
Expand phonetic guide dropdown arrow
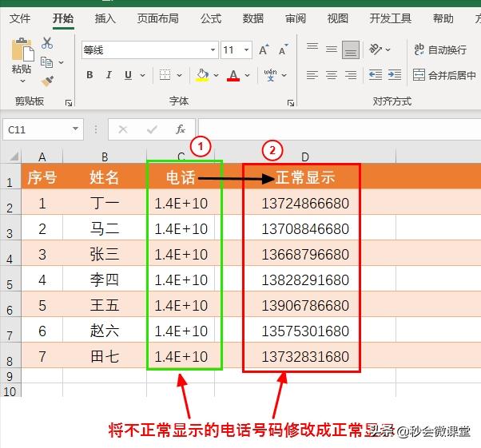(x=284, y=75)
